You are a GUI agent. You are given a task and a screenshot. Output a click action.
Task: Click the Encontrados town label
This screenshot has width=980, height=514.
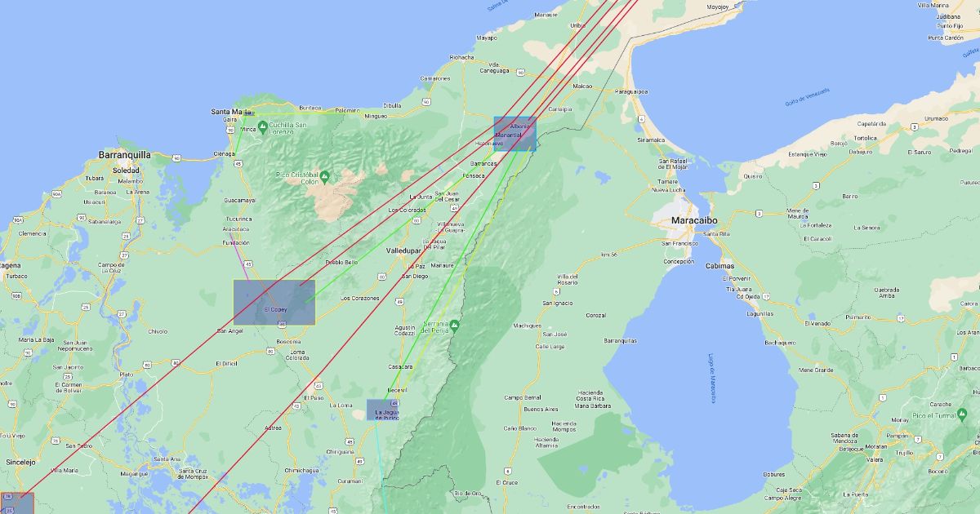coord(583,506)
